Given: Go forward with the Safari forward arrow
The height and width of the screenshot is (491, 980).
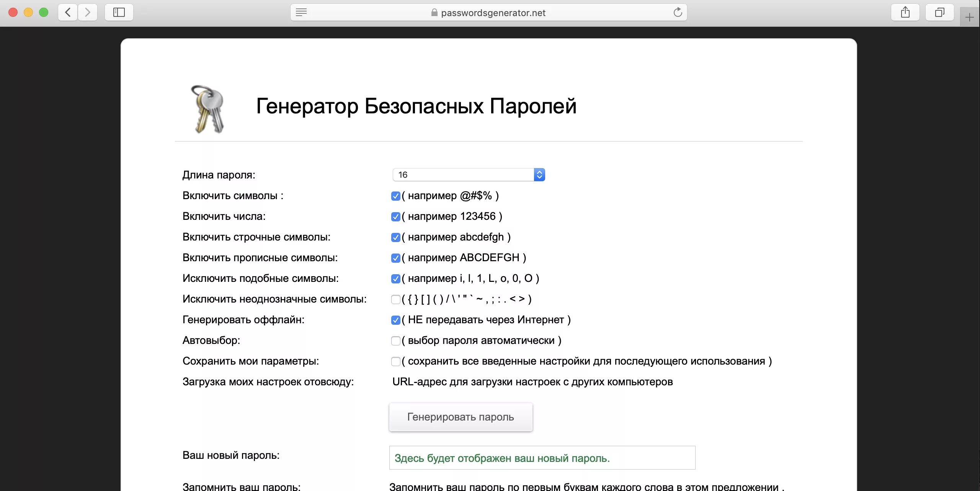Looking at the screenshot, I should (88, 12).
